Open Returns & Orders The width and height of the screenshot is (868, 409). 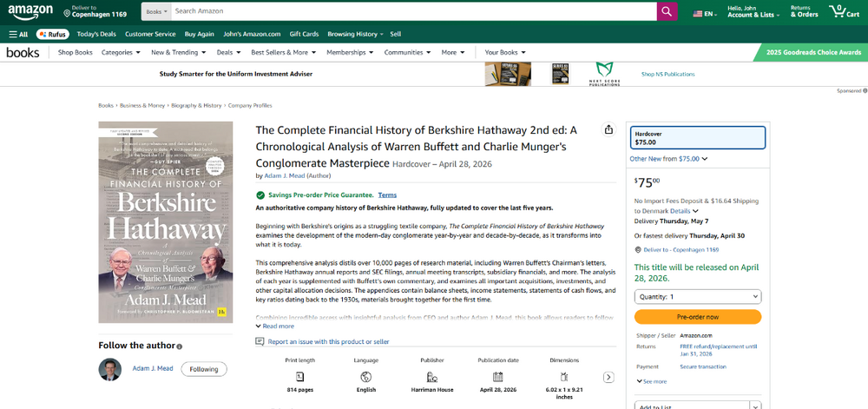804,11
